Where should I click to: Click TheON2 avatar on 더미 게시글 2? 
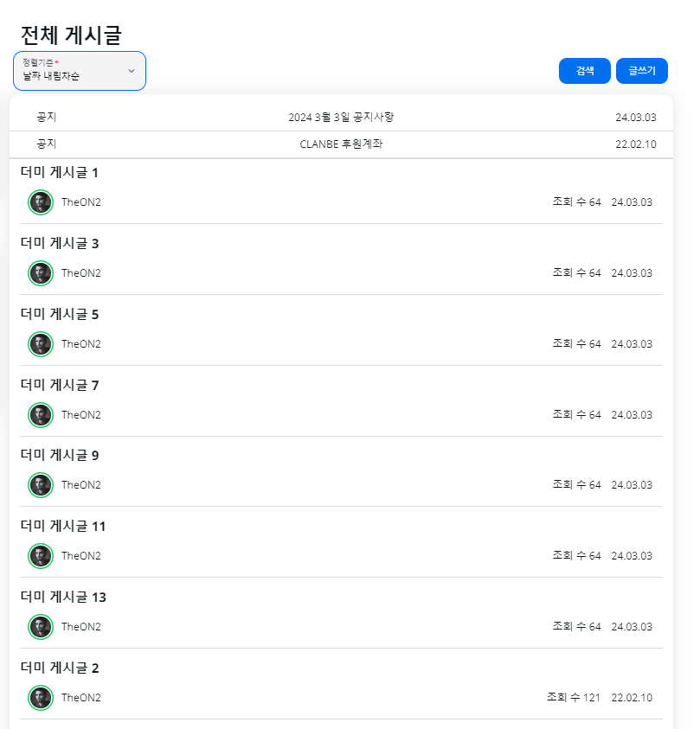click(x=41, y=698)
